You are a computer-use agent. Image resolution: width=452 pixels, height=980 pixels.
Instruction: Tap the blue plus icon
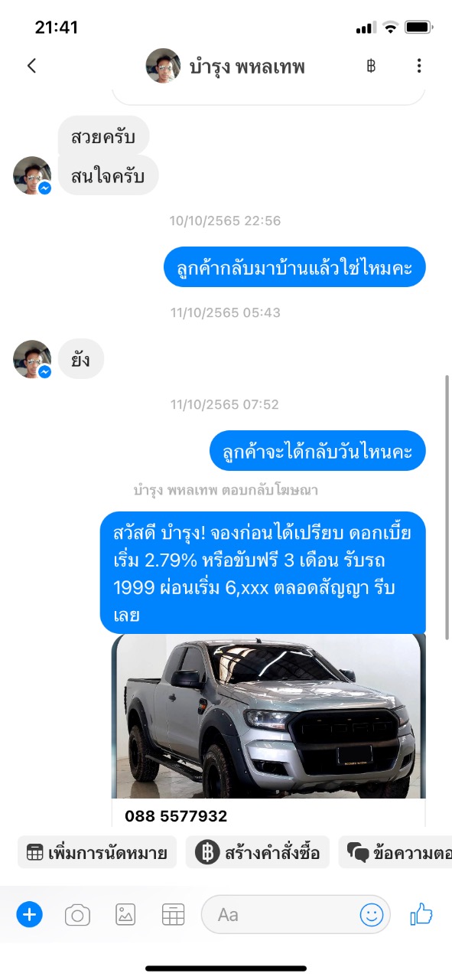tap(30, 914)
